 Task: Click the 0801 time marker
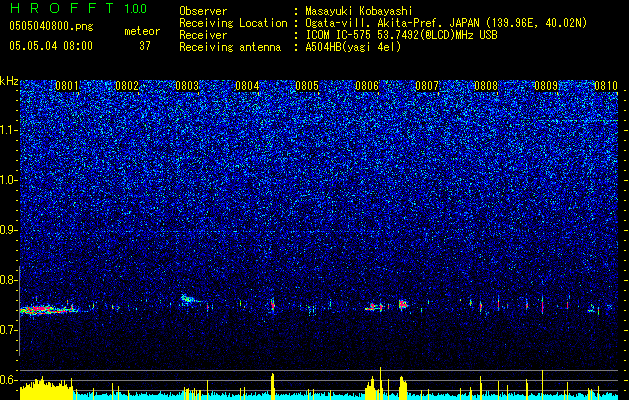point(67,86)
